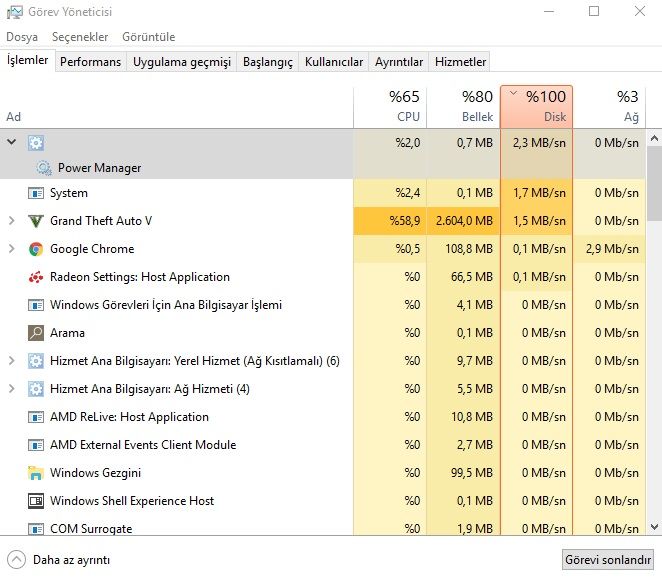
Task: Open the Başlangıç tab
Action: pos(269,62)
